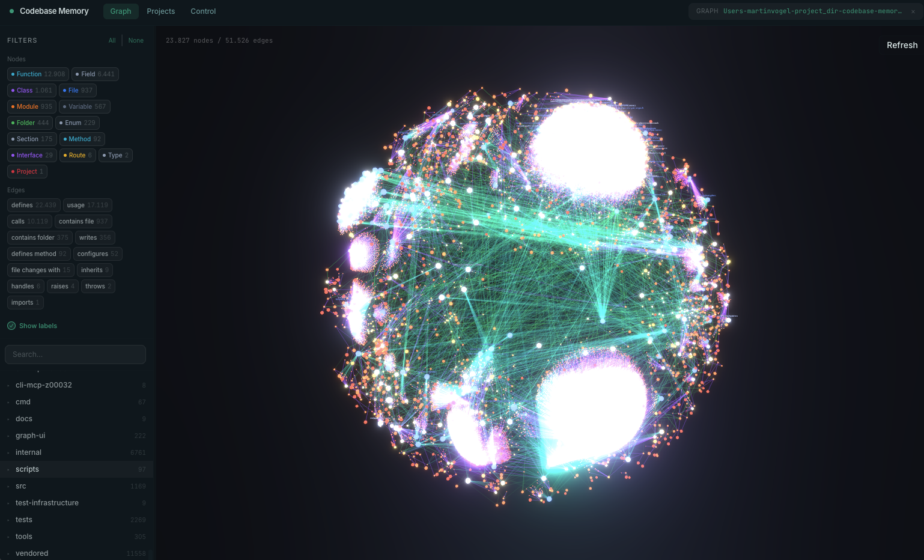Open the Control tab

(x=202, y=11)
